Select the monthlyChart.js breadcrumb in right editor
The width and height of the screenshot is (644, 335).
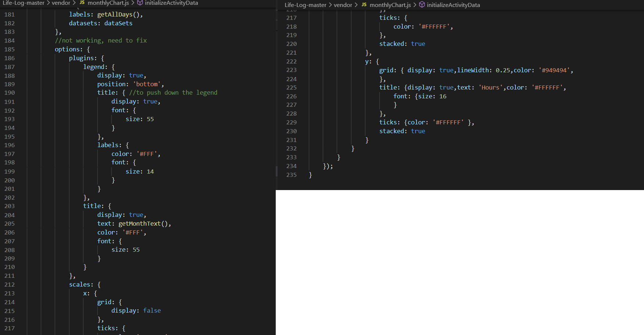tap(390, 5)
